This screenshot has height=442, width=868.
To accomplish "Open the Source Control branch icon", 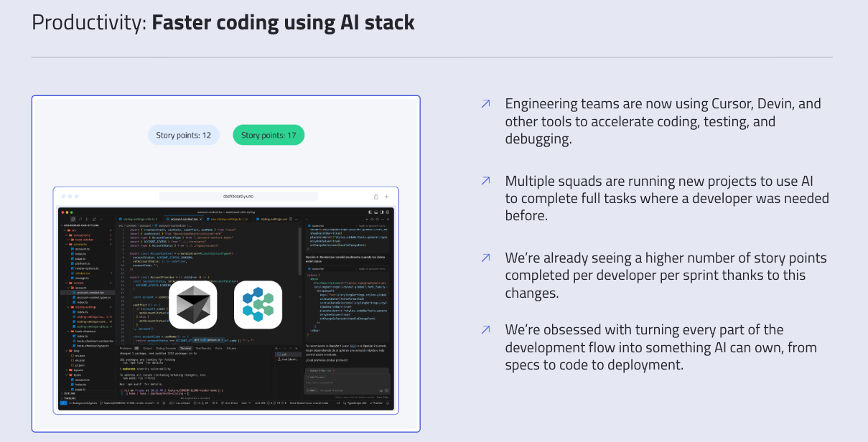I will [x=87, y=219].
